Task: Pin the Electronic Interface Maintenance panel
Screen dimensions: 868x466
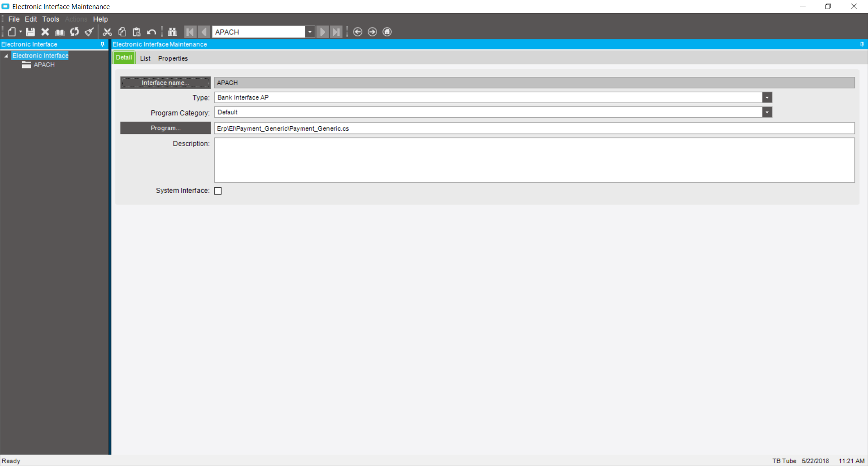Action: point(862,44)
